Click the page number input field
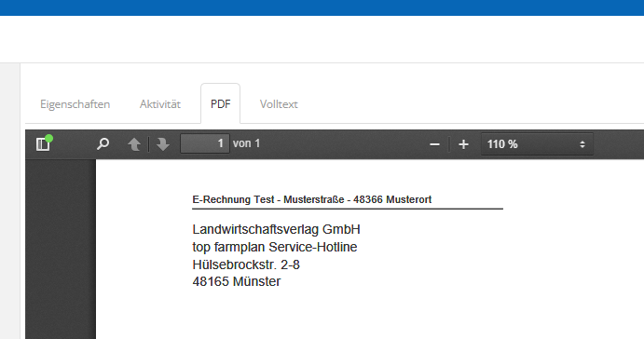 (x=205, y=143)
